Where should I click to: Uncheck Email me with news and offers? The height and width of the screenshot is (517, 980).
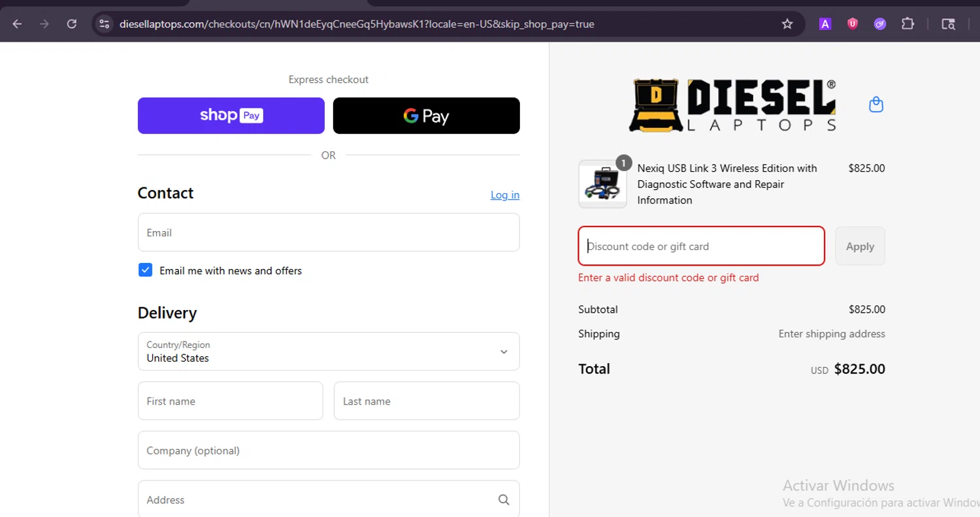(x=146, y=270)
